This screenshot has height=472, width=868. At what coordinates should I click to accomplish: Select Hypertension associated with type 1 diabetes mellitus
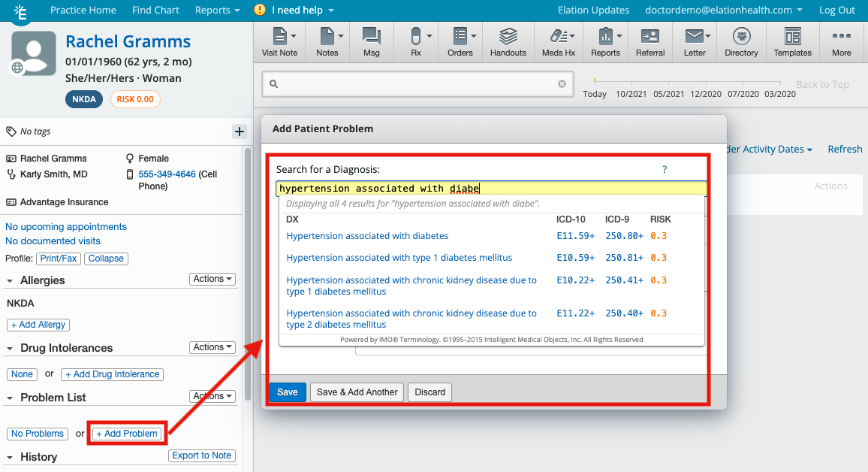(399, 258)
